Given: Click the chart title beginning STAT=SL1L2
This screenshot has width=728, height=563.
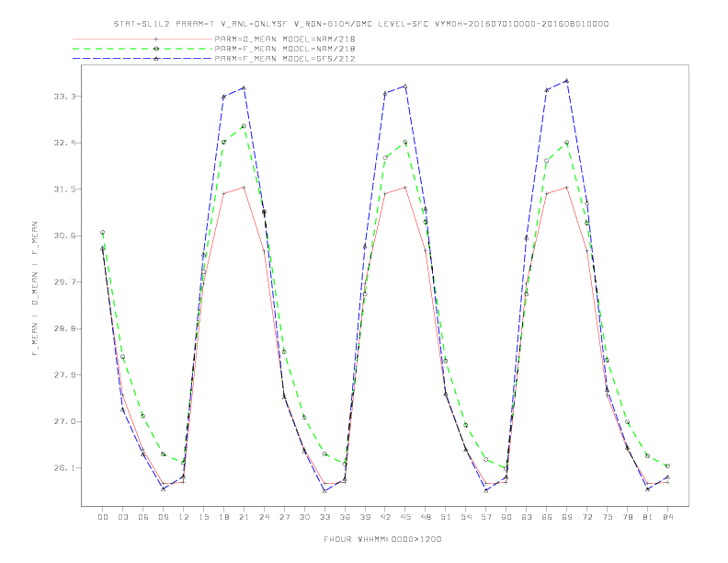Looking at the screenshot, I should click(360, 24).
